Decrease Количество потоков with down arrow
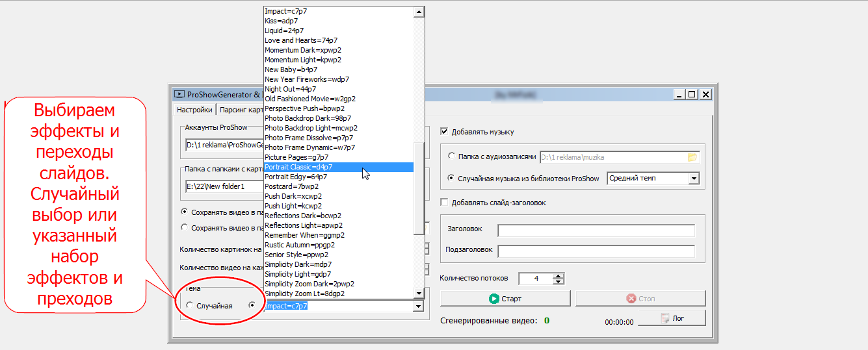868x350 pixels. click(x=558, y=281)
